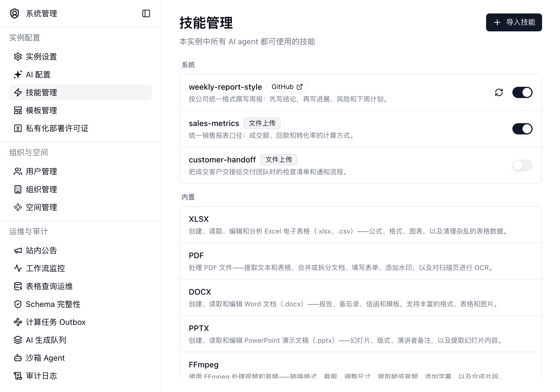Click the layers icon for AI 生成队列
This screenshot has height=392, width=560.
(x=18, y=340)
